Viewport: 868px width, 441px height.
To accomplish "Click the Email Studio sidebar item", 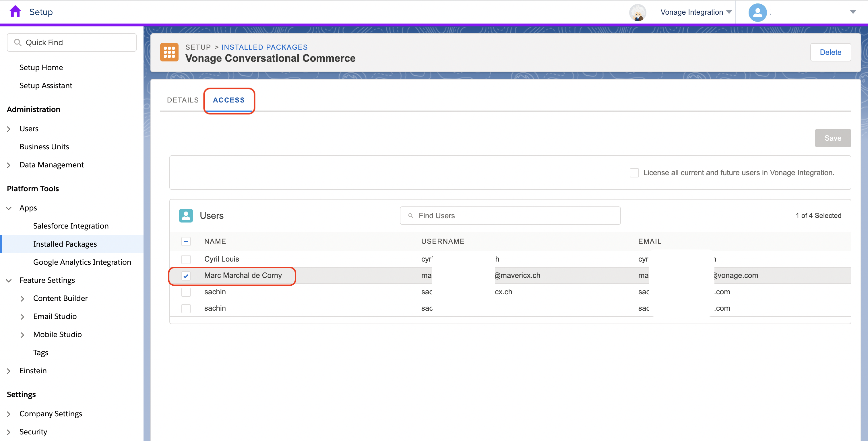I will [x=55, y=317].
